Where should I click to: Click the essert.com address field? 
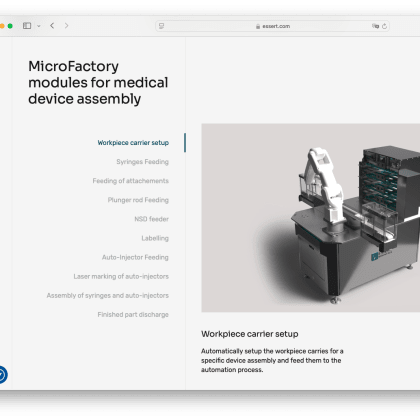click(x=272, y=26)
